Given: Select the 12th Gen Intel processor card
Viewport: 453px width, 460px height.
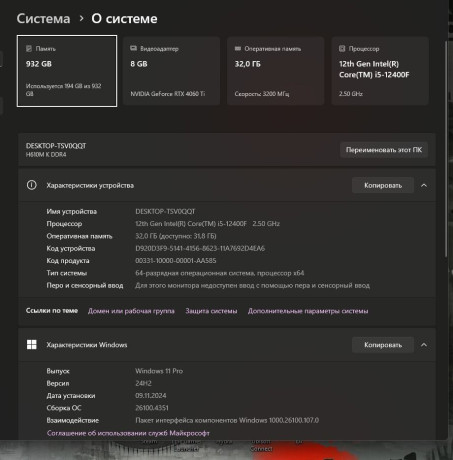Looking at the screenshot, I should (380, 71).
